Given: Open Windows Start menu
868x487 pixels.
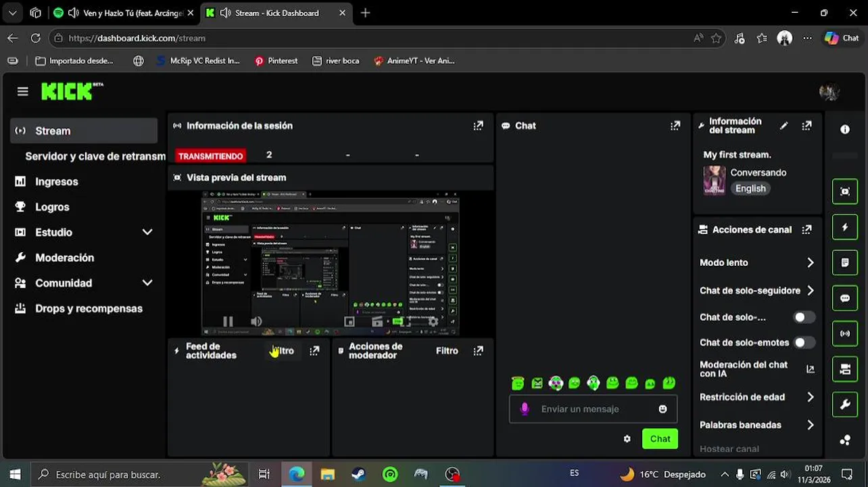Looking at the screenshot, I should click(x=15, y=475).
